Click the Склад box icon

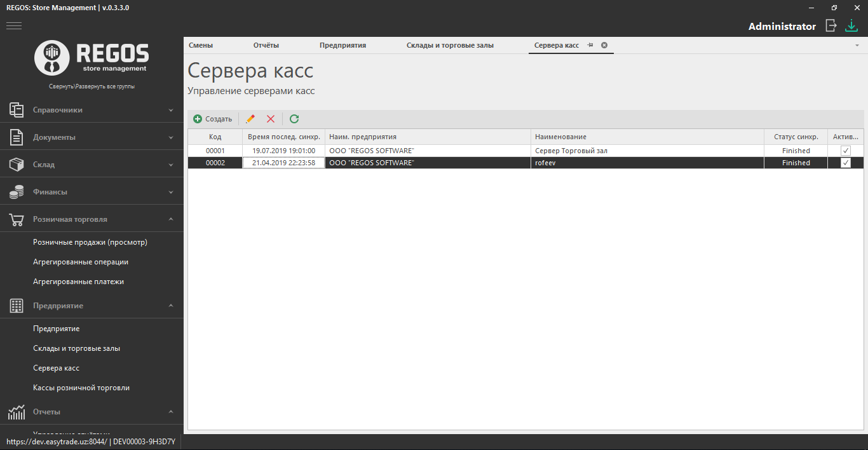tap(17, 164)
